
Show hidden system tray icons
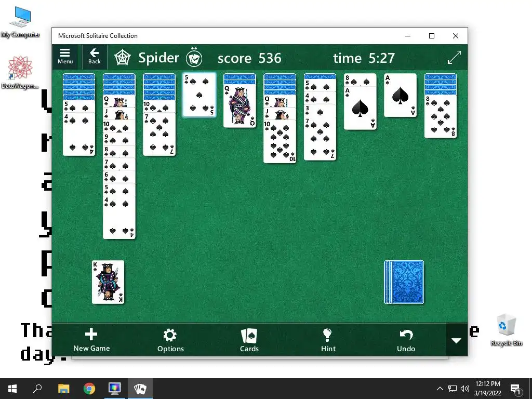pos(440,389)
